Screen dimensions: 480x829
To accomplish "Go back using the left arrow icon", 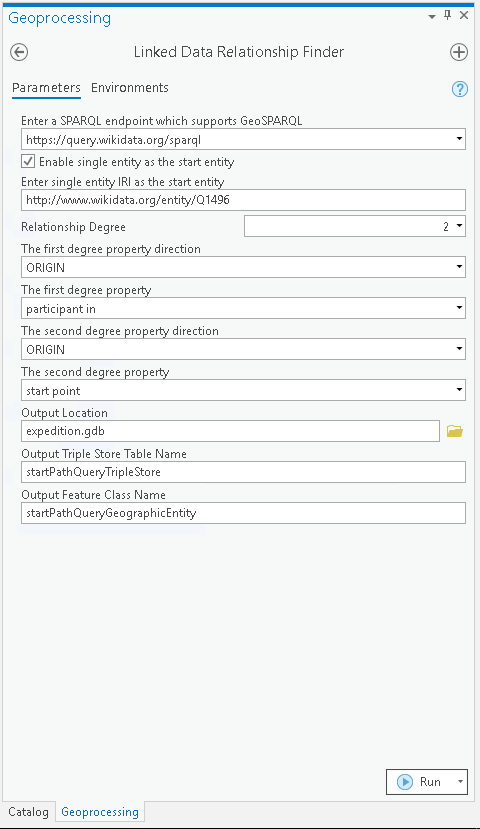I will click(x=19, y=52).
